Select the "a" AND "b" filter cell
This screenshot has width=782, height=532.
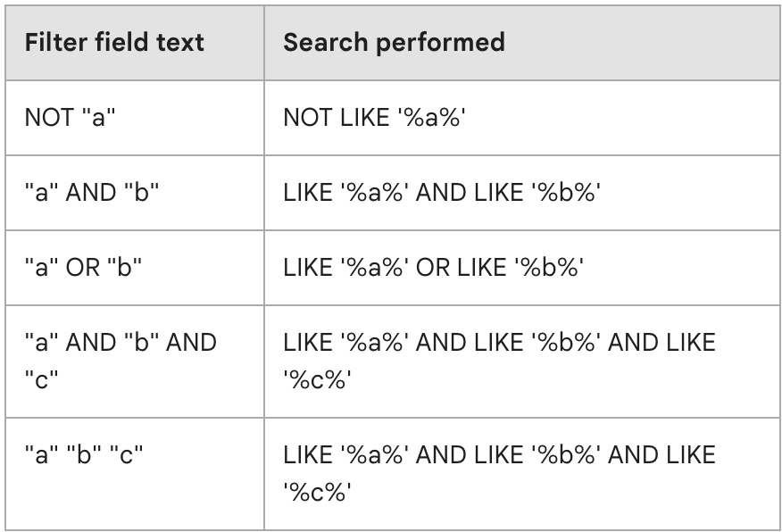click(92, 192)
